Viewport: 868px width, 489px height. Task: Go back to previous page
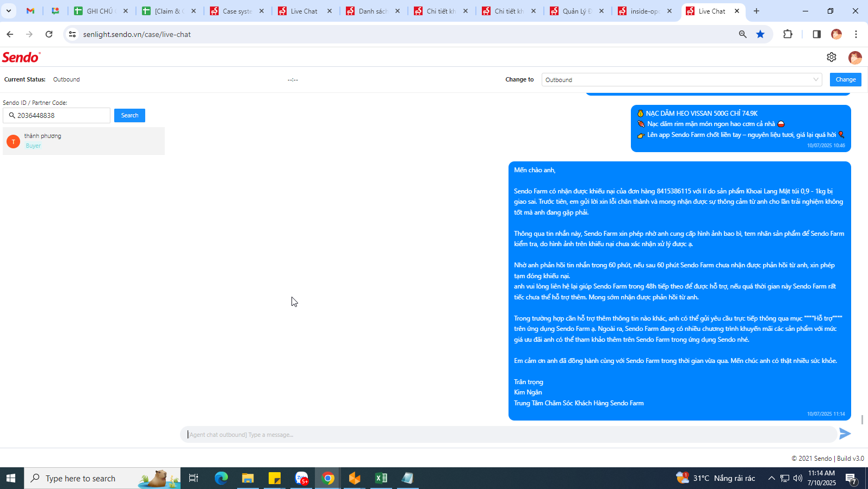tap(10, 34)
